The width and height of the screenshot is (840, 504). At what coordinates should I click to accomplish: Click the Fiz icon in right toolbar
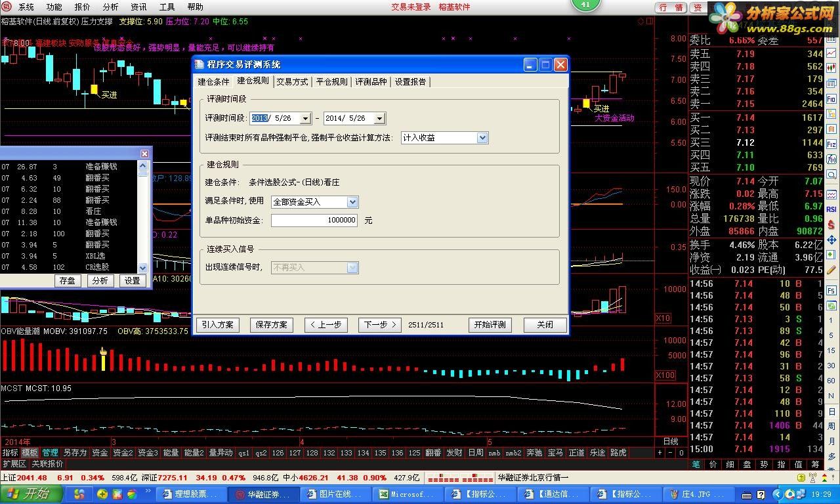click(831, 144)
